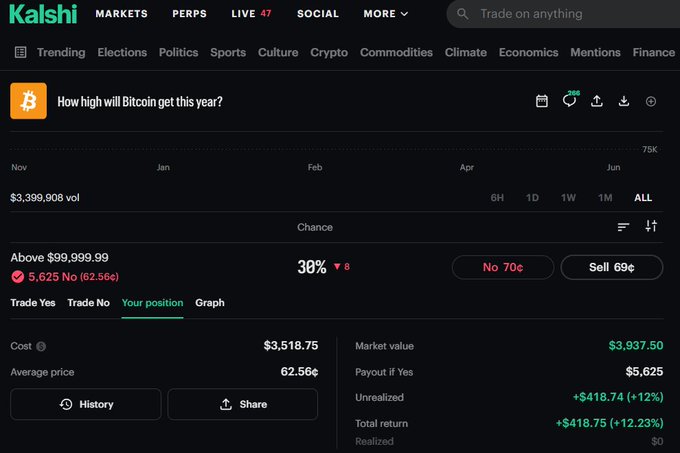This screenshot has width=680, height=453.
Task: Open the calendar icon on the market header
Action: [x=542, y=101]
